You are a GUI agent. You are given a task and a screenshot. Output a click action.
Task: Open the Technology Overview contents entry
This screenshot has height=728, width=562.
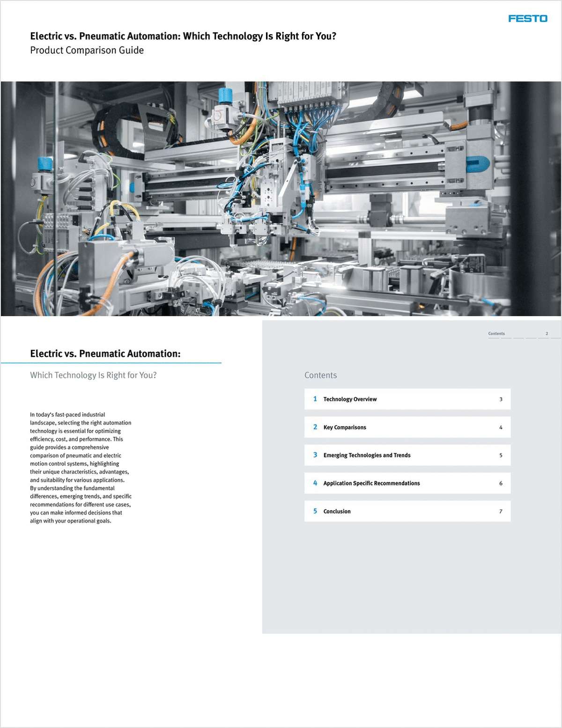(x=350, y=399)
